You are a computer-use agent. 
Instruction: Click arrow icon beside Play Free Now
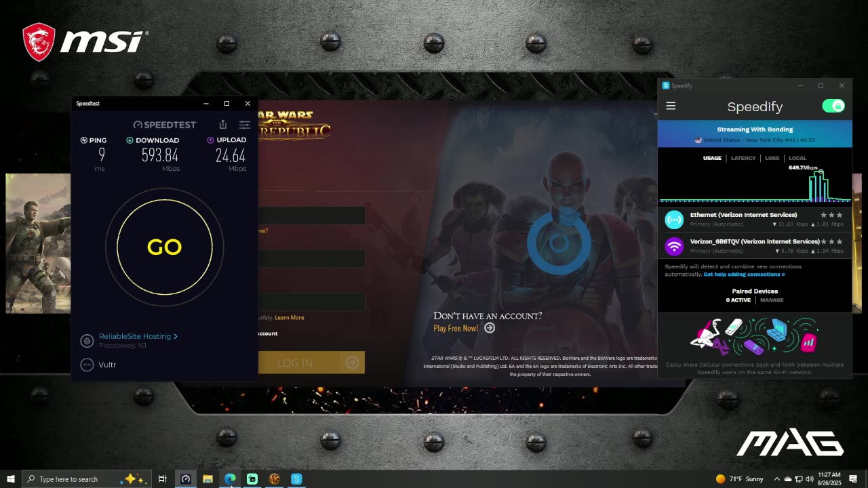(x=490, y=328)
